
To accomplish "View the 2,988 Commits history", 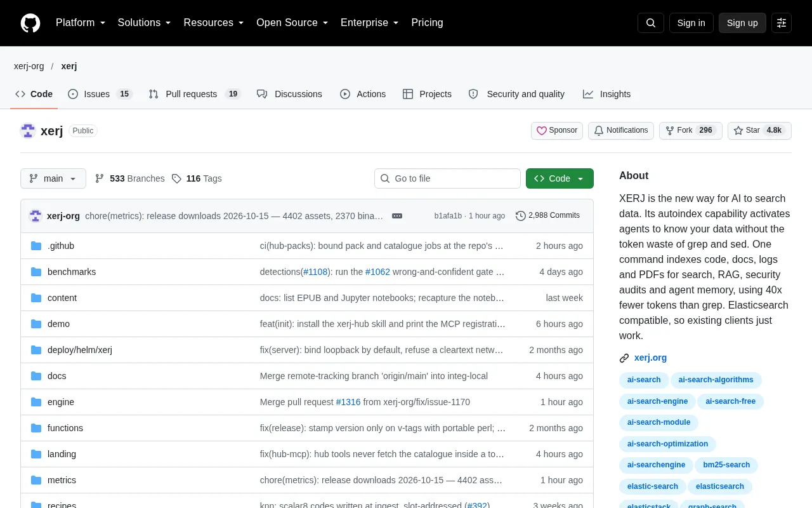I will pyautogui.click(x=548, y=216).
